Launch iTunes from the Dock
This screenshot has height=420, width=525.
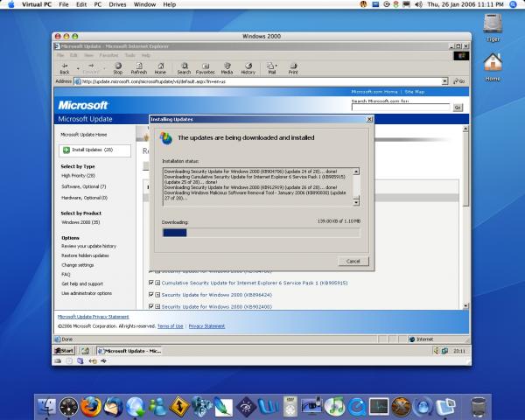(x=334, y=407)
